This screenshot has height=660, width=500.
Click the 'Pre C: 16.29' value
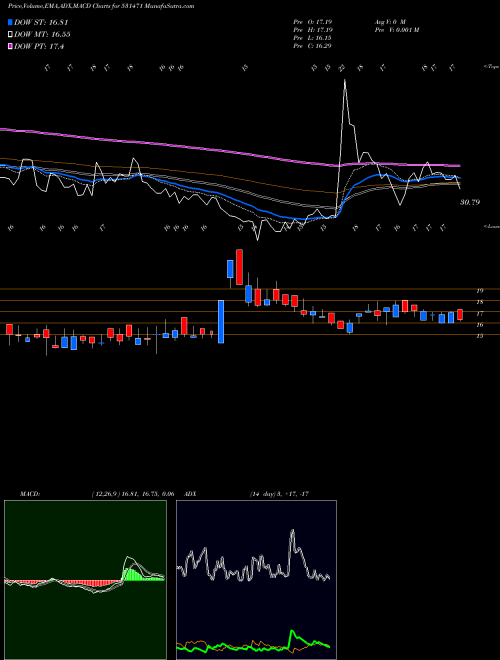(312, 45)
